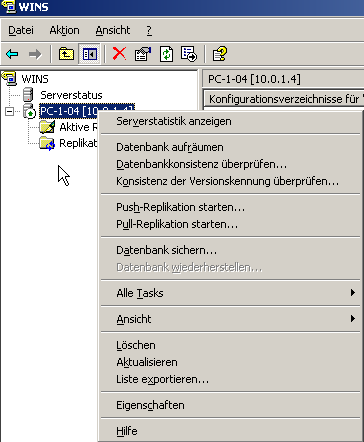Choose Löschen in context menu
The image size is (364, 442).
tap(231, 345)
